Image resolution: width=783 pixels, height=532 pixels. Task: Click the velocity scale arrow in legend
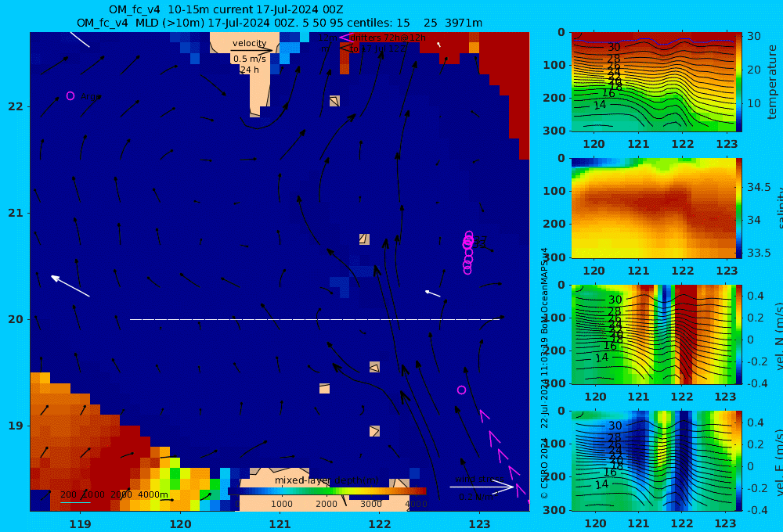[251, 50]
